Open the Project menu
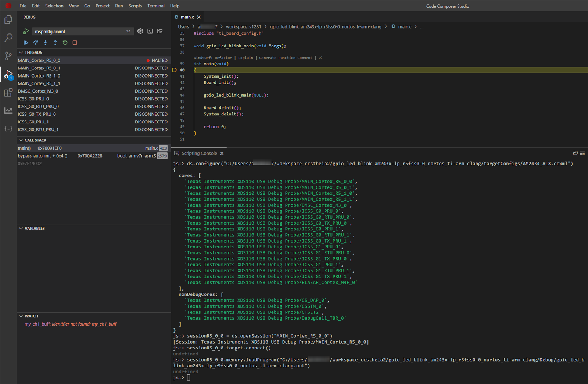The height and width of the screenshot is (384, 588). (103, 6)
